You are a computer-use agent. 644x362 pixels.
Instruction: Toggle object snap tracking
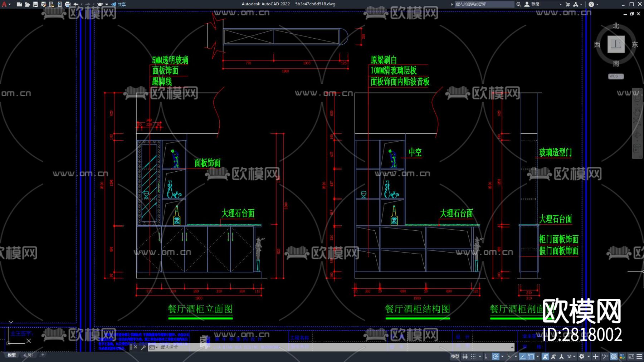coord(523,356)
